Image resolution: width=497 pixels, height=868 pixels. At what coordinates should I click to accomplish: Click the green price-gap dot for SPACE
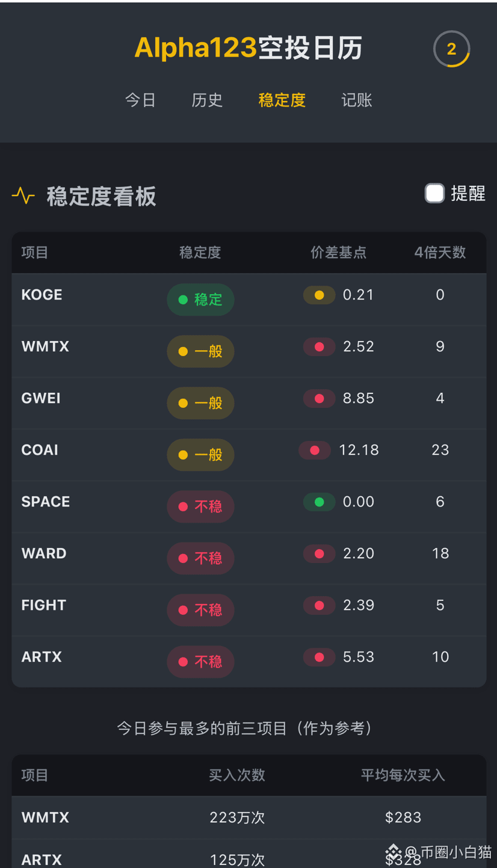coord(319,502)
